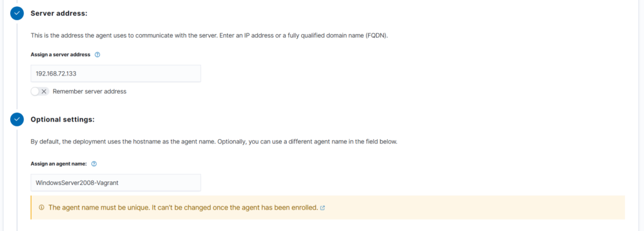Viewport: 644px width, 231px height.
Task: Click the X mark inside the Remember switch
Action: coord(44,92)
